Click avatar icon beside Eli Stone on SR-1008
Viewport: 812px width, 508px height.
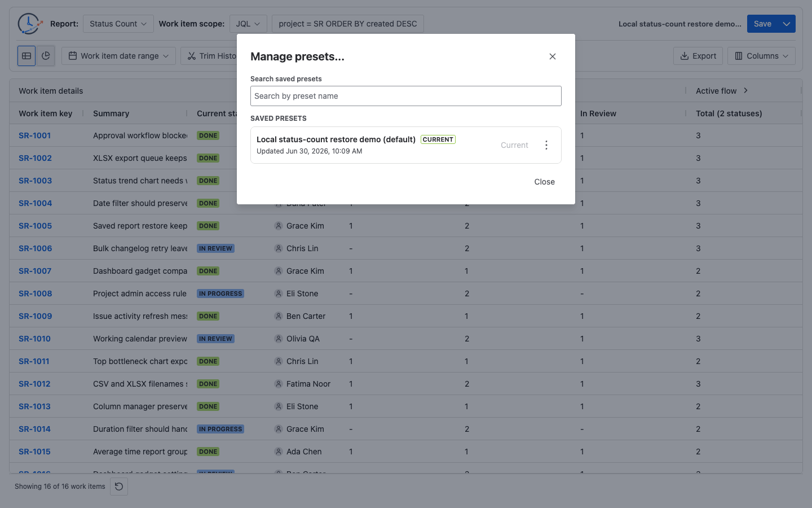[x=279, y=294]
